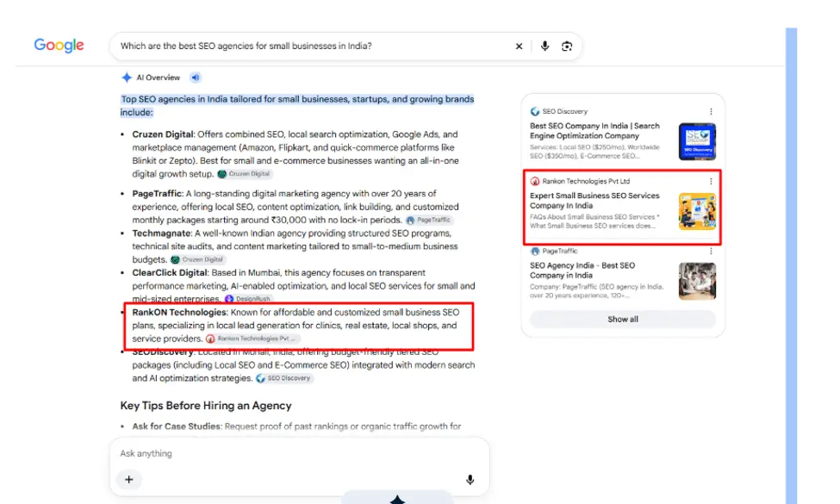Click bold Cruzen Digital agency name
This screenshot has width=840, height=504.
(x=163, y=134)
